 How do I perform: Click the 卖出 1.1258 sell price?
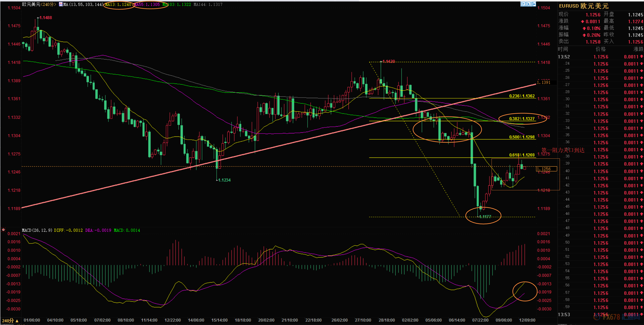(x=593, y=42)
